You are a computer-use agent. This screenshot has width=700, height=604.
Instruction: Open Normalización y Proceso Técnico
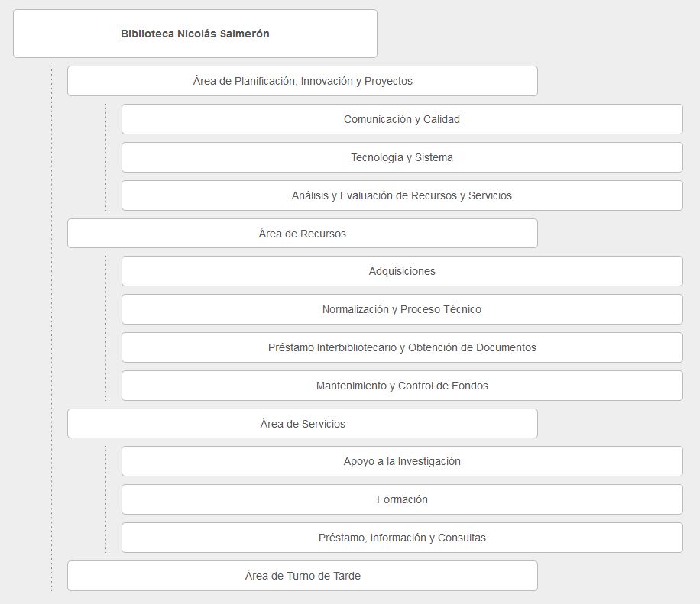tap(401, 309)
